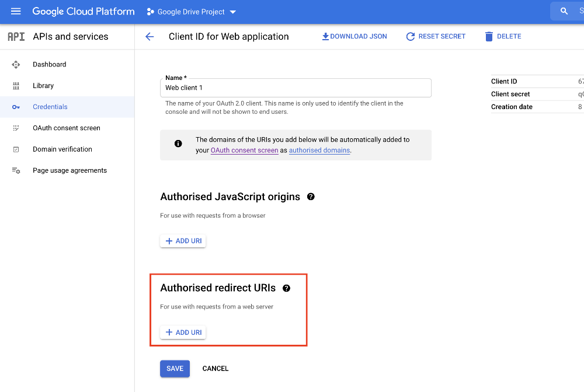Click the 'For use with requests from a web server' text
Screen dimensions: 584x392
217,306
